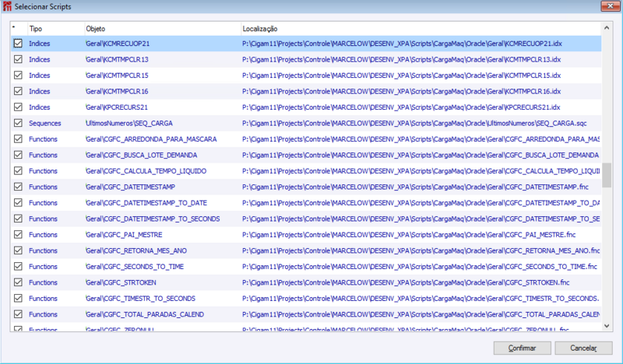Click the CGFC_STRTOKEN.fnc file path
This screenshot has height=364, width=623.
pos(406,282)
